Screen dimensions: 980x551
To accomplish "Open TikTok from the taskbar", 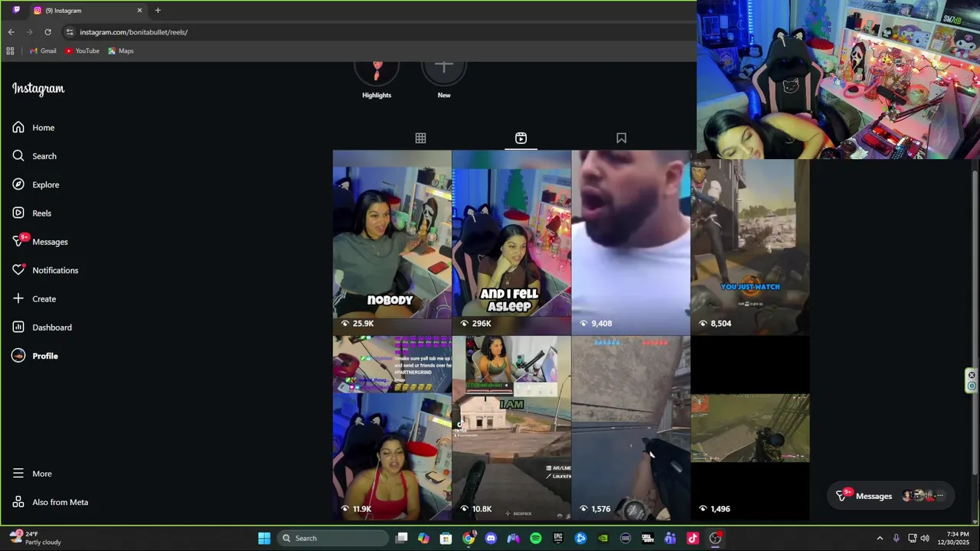I will pos(693,538).
